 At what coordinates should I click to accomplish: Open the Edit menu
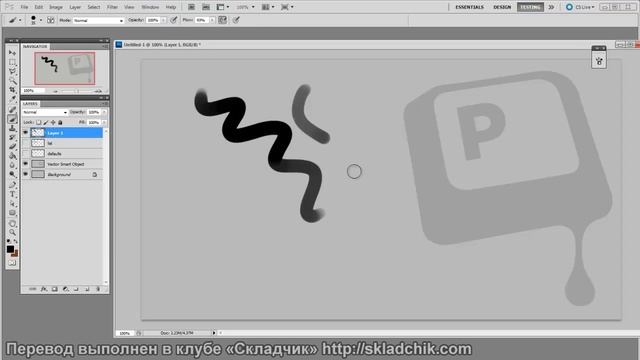pos(39,7)
